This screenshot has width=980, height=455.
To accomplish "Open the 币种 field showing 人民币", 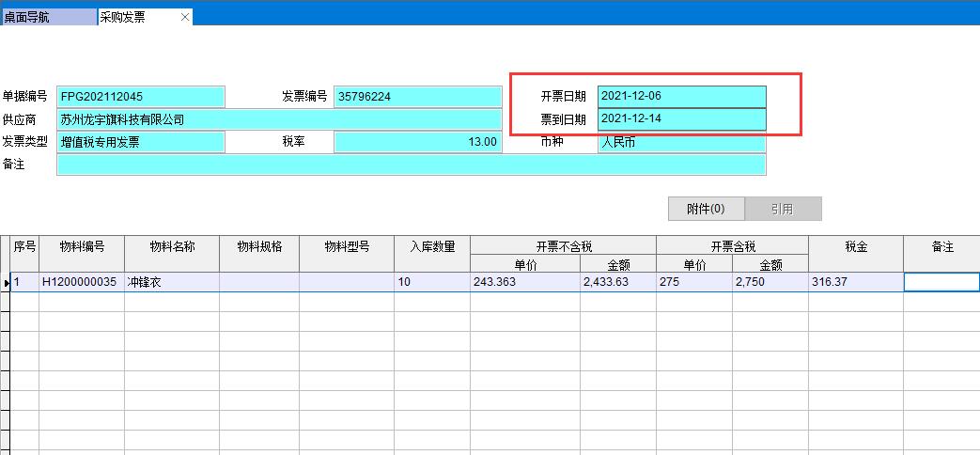I will [681, 143].
